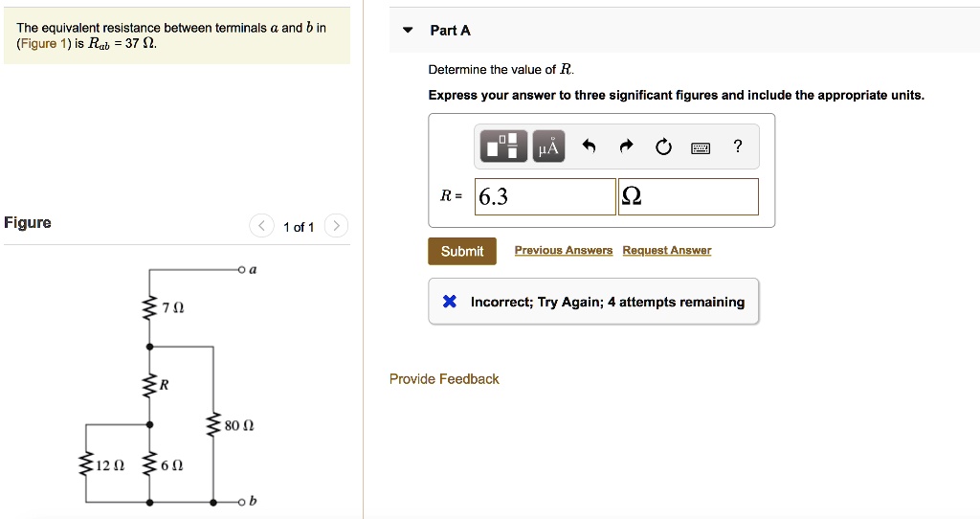This screenshot has height=519, width=980.
Task: Reset the answer with circular arrow icon
Action: coord(663,147)
